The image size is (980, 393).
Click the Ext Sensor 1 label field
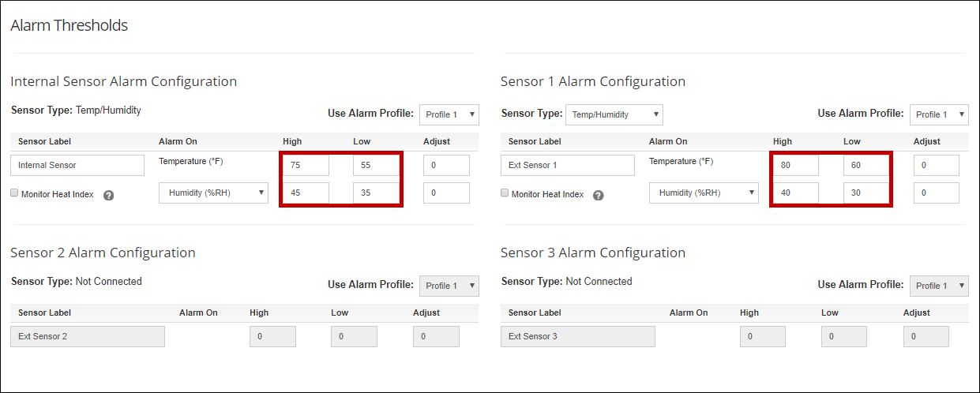(568, 165)
